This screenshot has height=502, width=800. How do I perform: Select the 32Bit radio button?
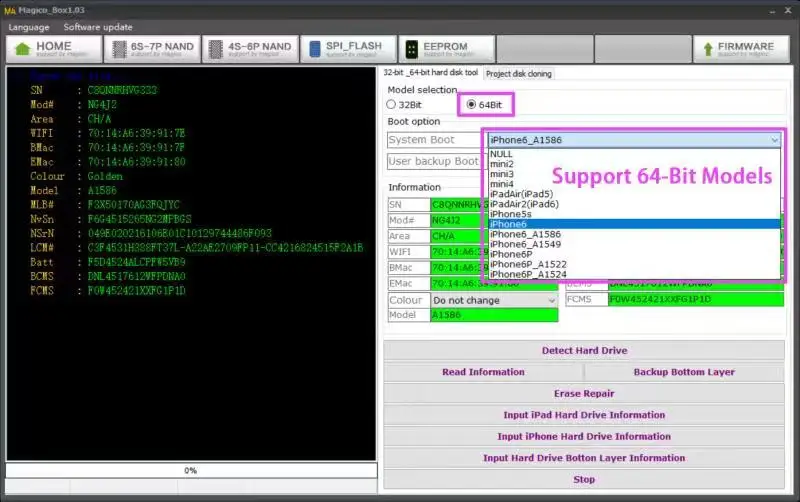point(404,105)
